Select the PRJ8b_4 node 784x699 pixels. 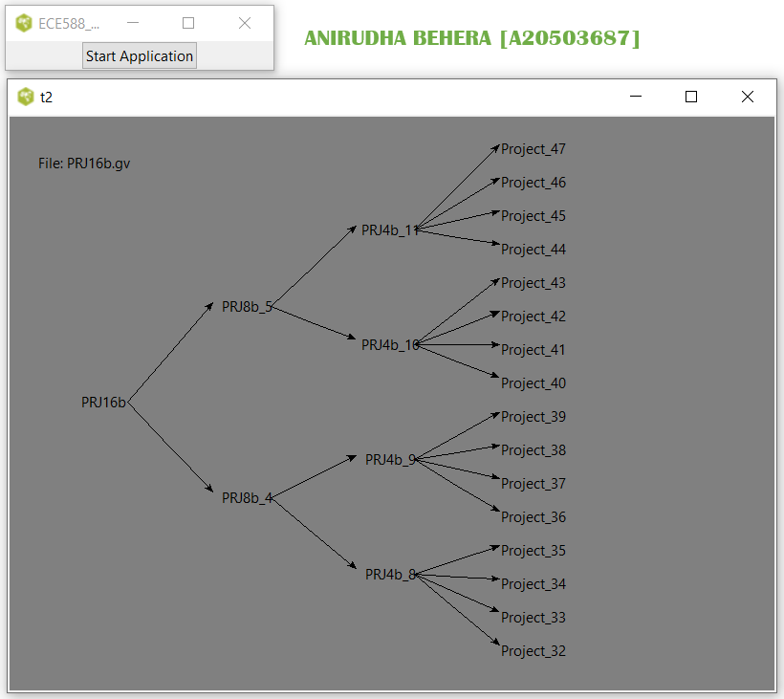(x=247, y=498)
